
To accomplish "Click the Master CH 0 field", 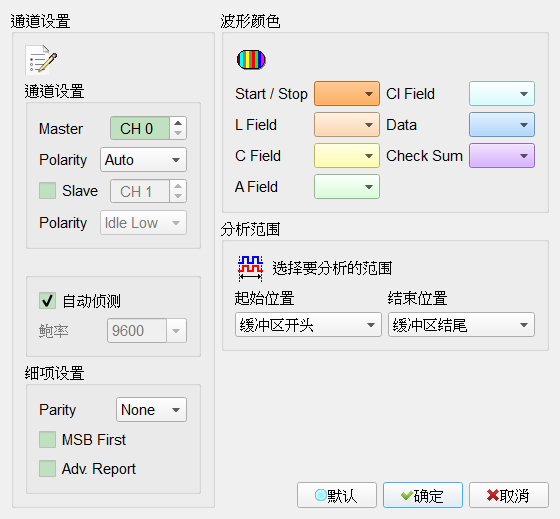I will tap(140, 128).
